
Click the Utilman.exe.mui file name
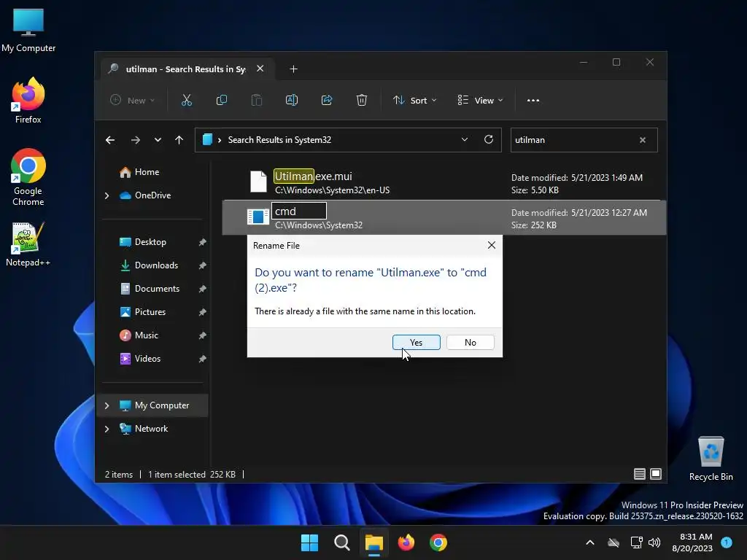click(x=313, y=176)
